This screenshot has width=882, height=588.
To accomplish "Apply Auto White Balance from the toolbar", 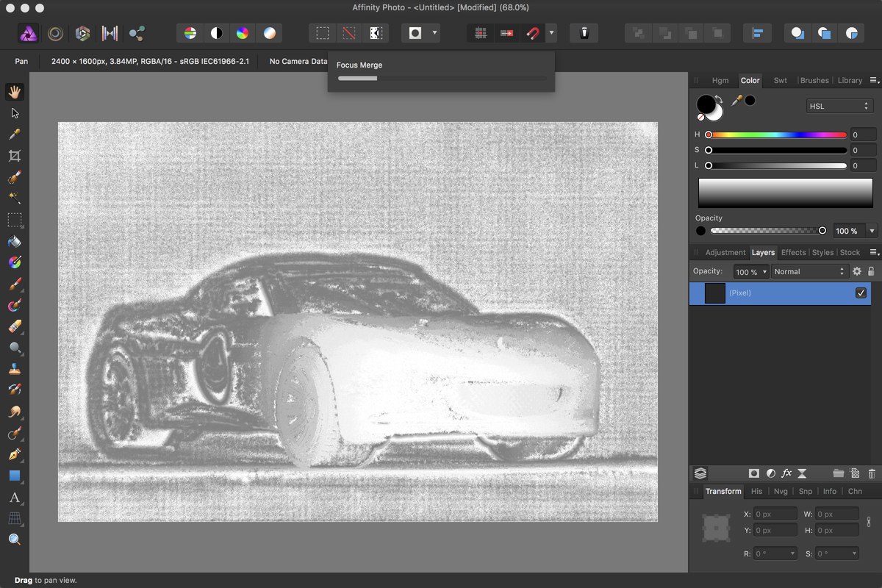I will pos(270,33).
